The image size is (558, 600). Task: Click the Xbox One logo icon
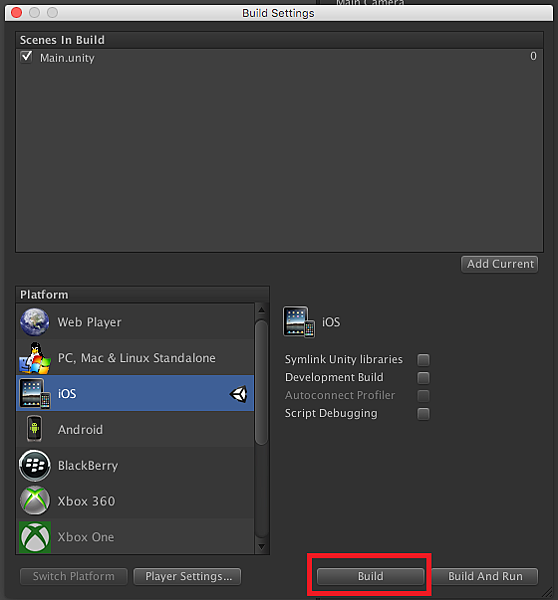(35, 537)
